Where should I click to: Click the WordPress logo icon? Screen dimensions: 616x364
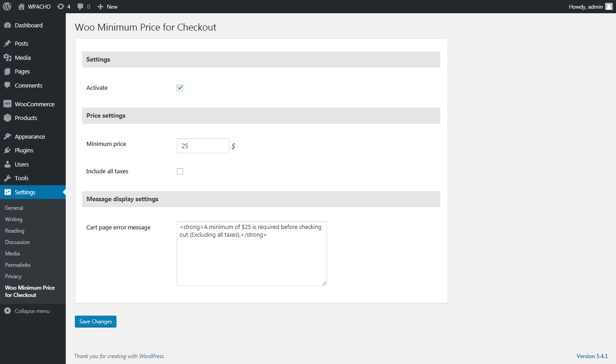pos(7,6)
